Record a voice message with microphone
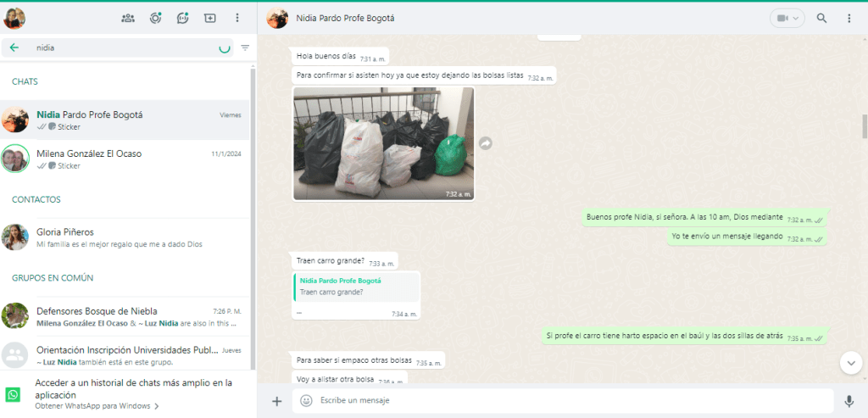The height and width of the screenshot is (418, 868). pyautogui.click(x=849, y=401)
